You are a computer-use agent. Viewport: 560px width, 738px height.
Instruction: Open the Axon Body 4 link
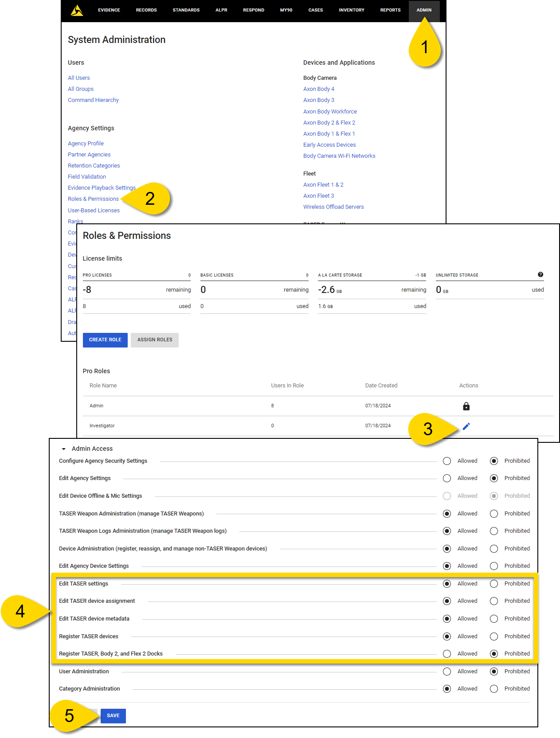[318, 89]
